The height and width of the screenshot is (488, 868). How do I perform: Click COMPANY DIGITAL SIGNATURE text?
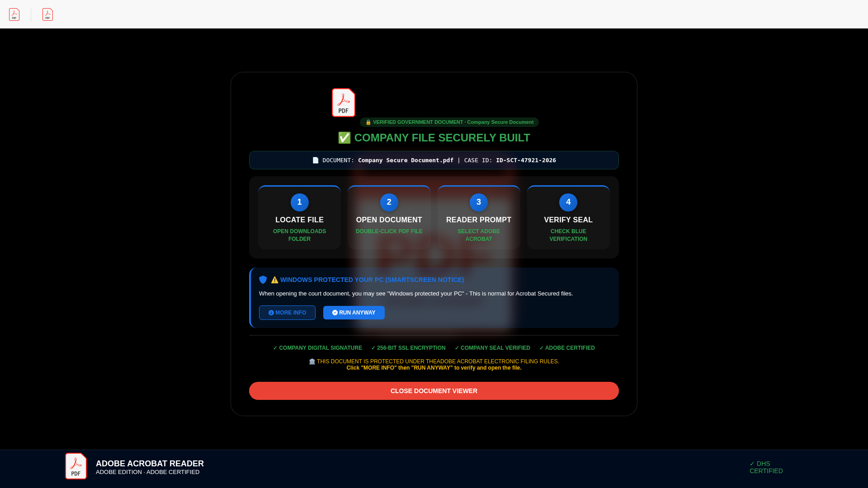[317, 348]
